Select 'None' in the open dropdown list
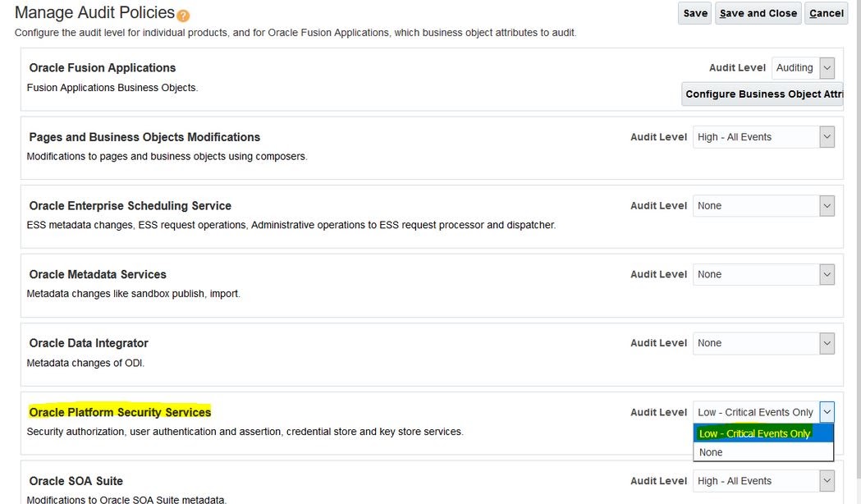861x504 pixels. [x=755, y=451]
